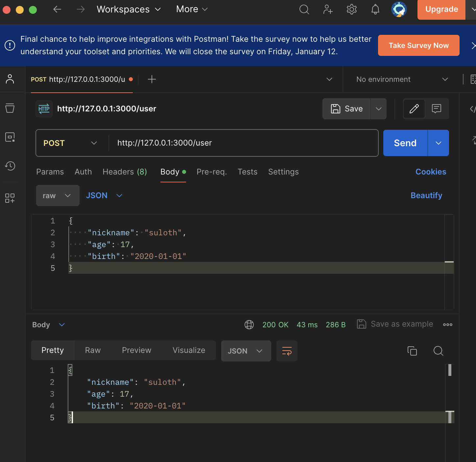476x462 pixels.
Task: Open the user avatar profile menu
Action: point(399,9)
